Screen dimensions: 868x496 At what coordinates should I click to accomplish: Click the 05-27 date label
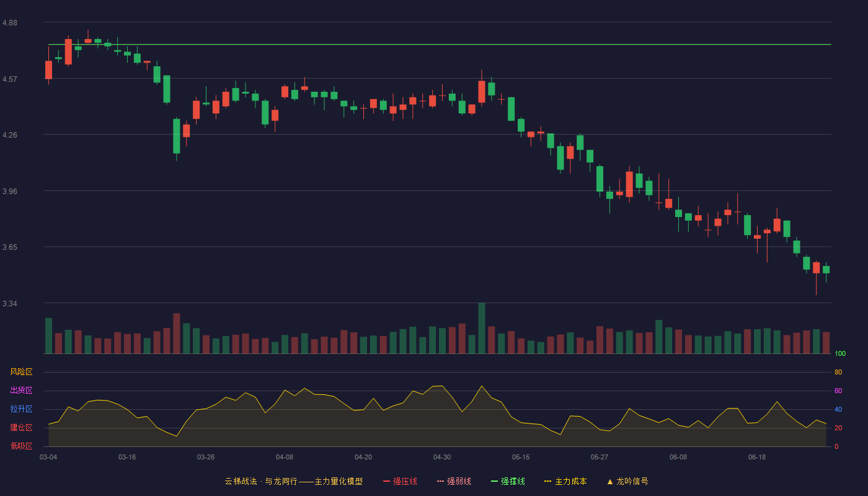[x=600, y=457]
